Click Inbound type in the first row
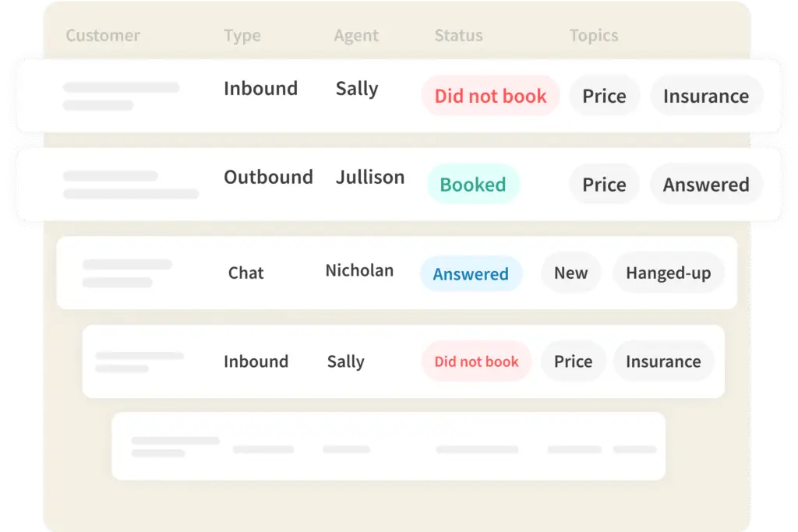798x532 pixels. click(260, 89)
